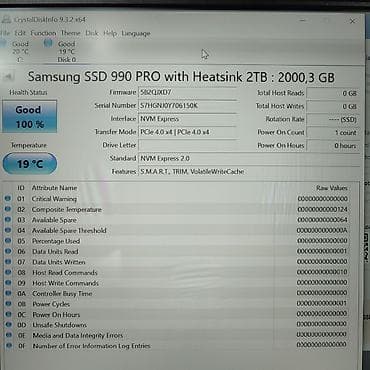This screenshot has height=370, width=370.
Task: Click the ID column header
Action: pyautogui.click(x=21, y=188)
